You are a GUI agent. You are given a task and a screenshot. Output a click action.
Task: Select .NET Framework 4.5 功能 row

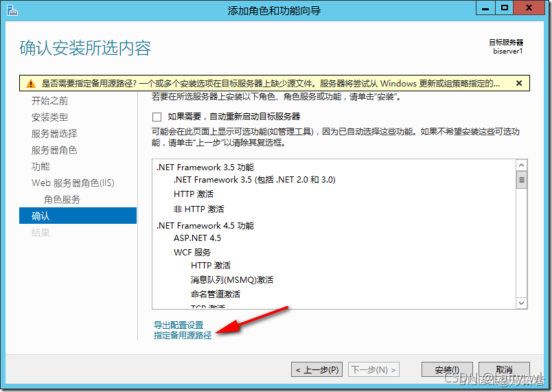(x=205, y=226)
